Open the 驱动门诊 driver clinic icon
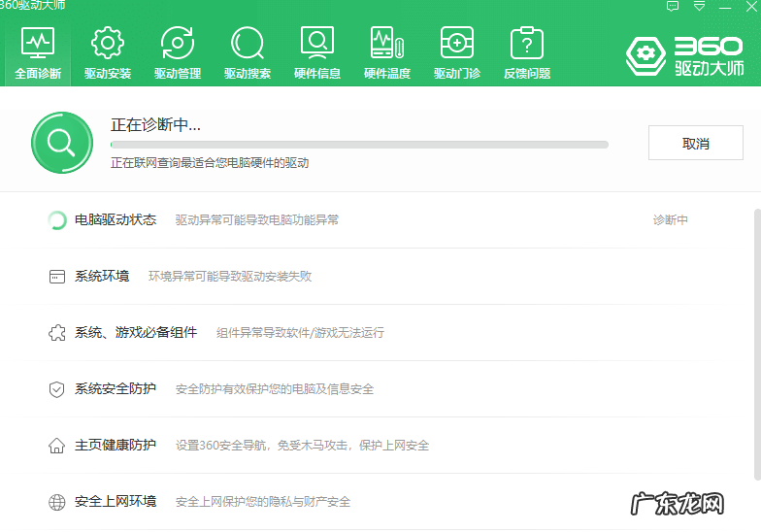Screen dimensions: 761x532 pyautogui.click(x=457, y=43)
